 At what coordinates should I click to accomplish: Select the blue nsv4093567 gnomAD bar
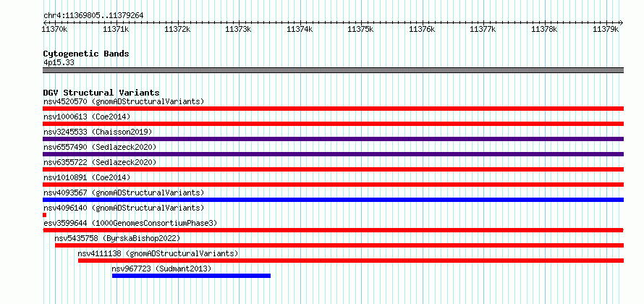pyautogui.click(x=333, y=200)
